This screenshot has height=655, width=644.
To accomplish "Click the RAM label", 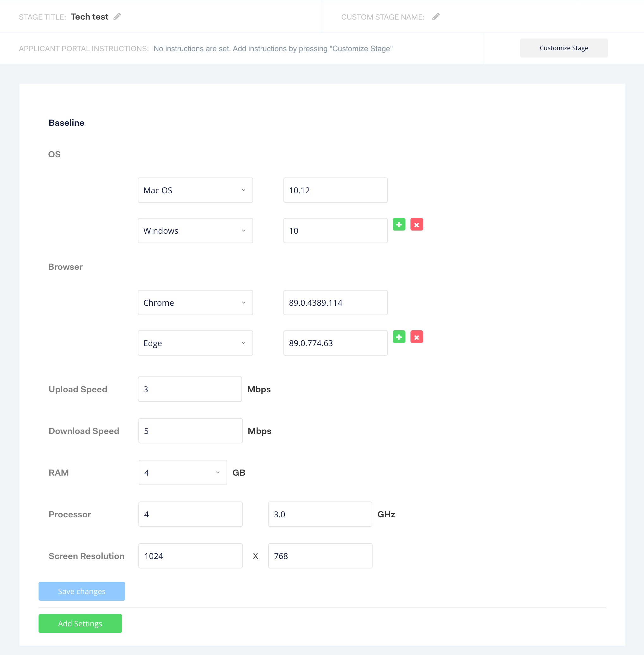I will [58, 472].
